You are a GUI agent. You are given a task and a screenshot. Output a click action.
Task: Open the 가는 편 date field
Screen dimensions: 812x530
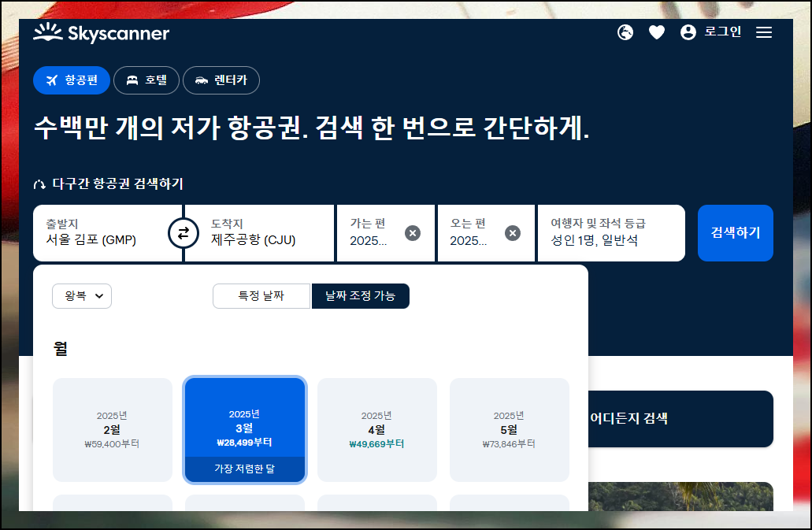coord(385,233)
